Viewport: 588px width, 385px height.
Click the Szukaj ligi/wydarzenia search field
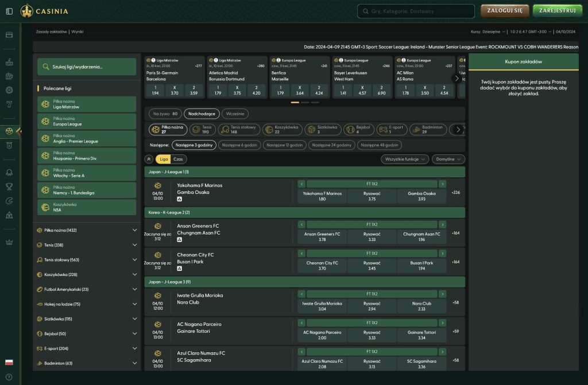coord(86,67)
